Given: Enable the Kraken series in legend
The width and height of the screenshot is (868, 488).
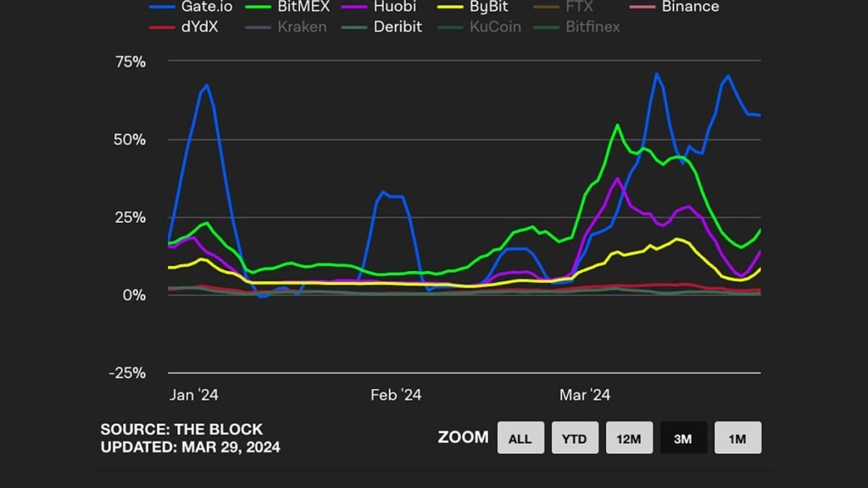Looking at the screenshot, I should [x=286, y=26].
